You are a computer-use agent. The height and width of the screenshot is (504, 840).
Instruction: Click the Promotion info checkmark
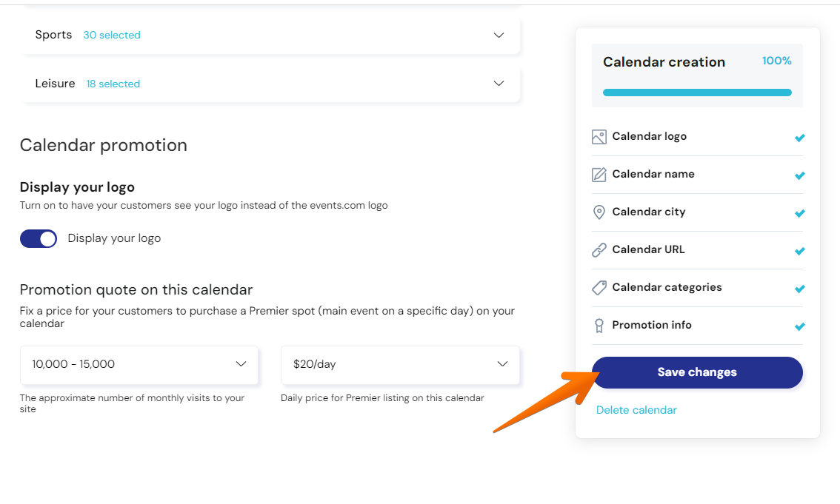pyautogui.click(x=799, y=326)
